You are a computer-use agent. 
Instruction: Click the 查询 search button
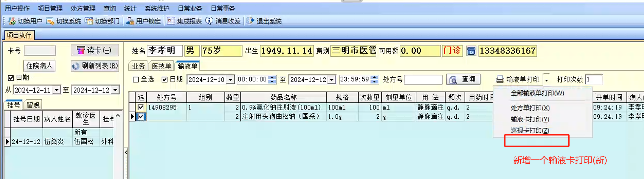(463, 79)
